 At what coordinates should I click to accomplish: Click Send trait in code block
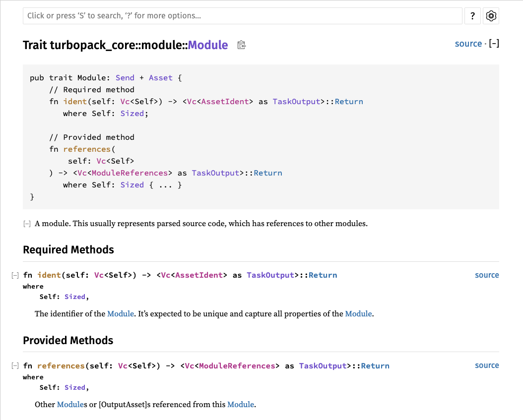(125, 78)
